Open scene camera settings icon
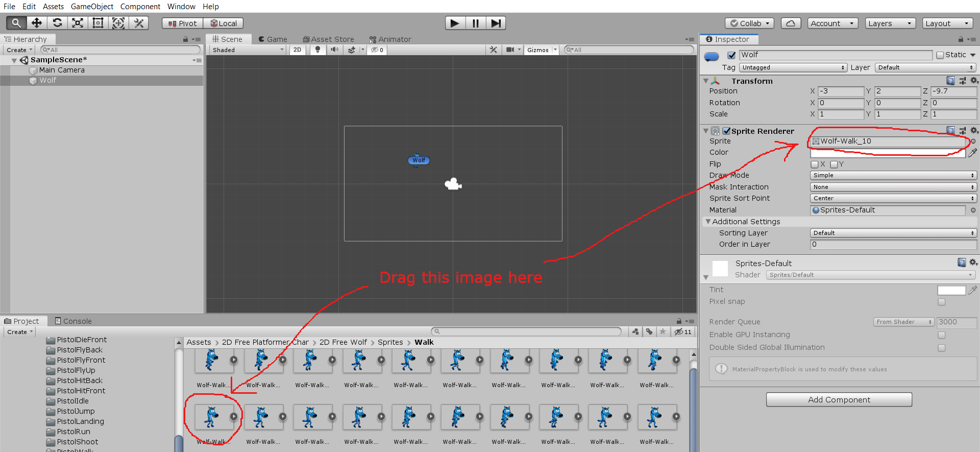The height and width of the screenshot is (452, 980). point(510,50)
